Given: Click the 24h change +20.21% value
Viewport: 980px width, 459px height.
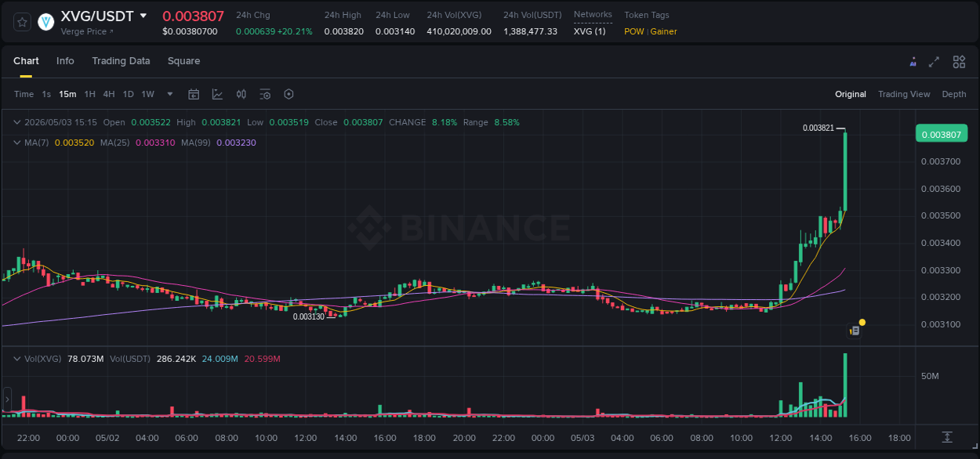Looking at the screenshot, I should point(295,31).
